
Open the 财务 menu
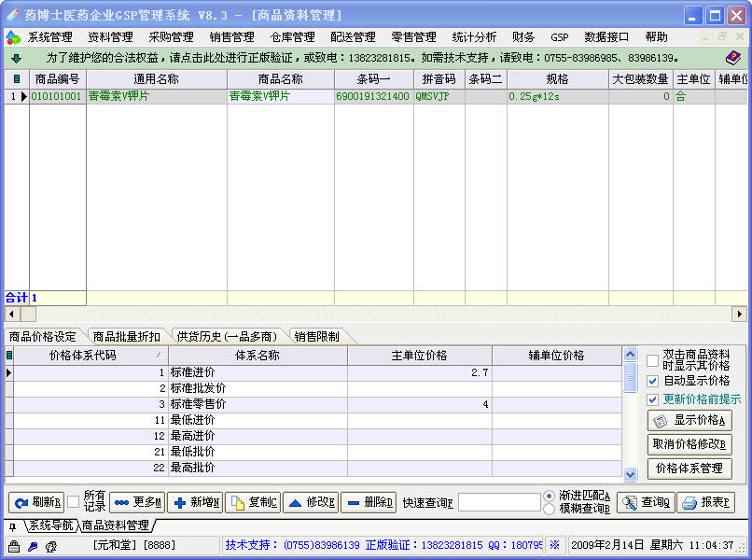click(523, 37)
